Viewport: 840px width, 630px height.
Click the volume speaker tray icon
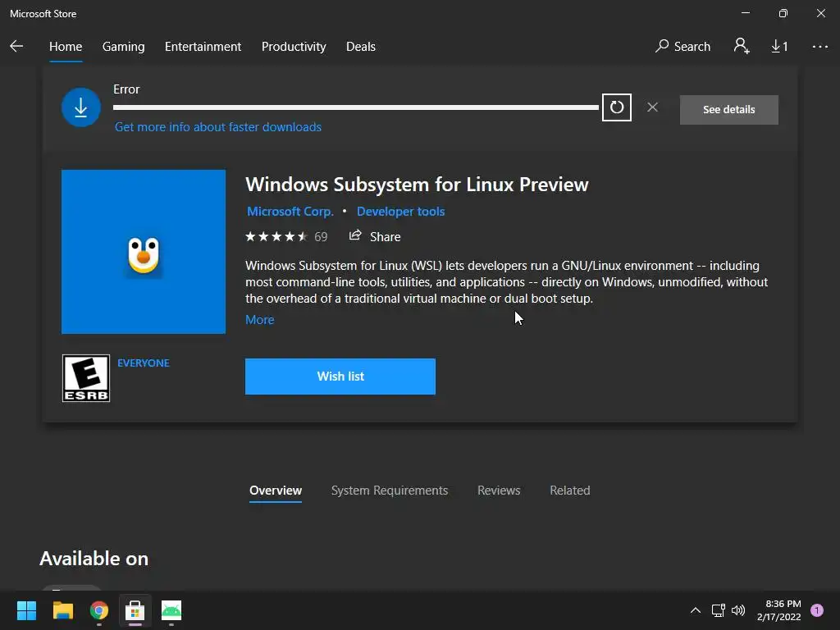click(738, 610)
